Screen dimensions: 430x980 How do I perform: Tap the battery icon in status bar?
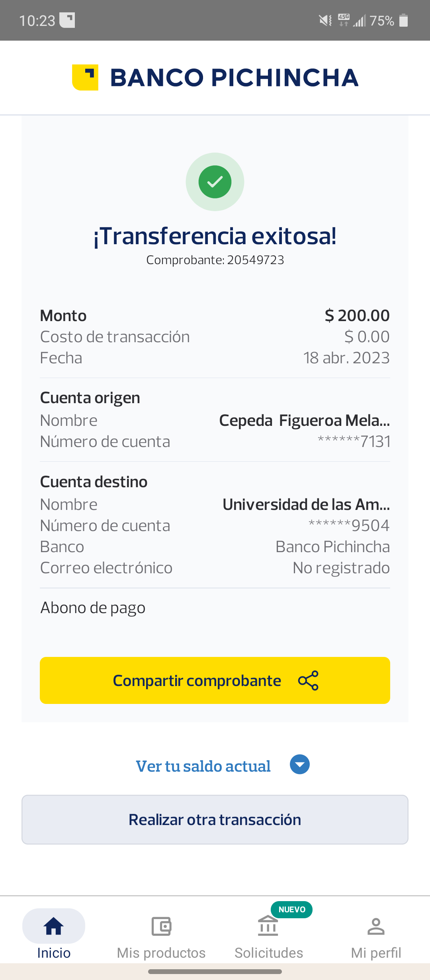point(403,20)
